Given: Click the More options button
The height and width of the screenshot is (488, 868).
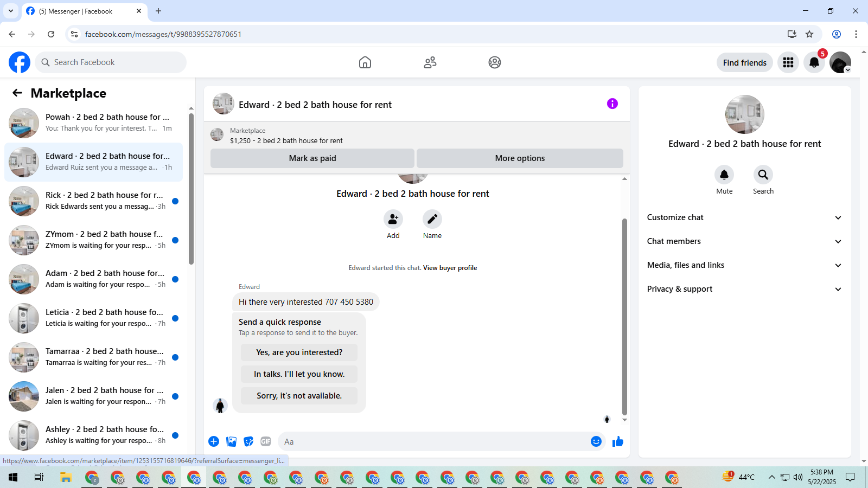Looking at the screenshot, I should 520,158.
